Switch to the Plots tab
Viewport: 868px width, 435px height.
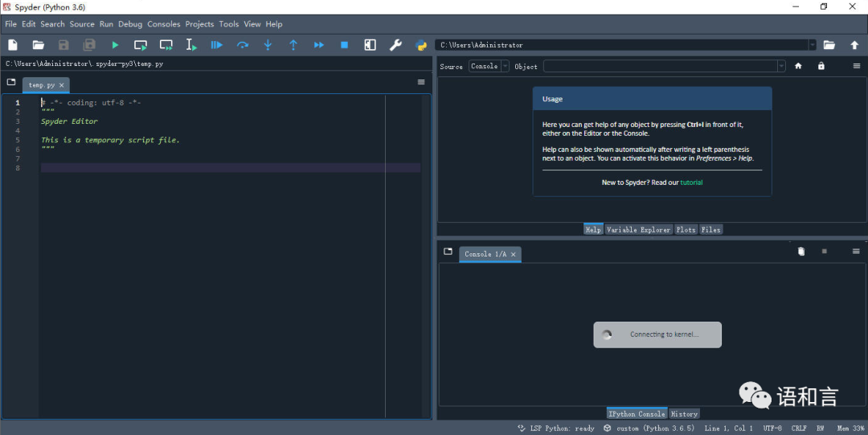coord(686,229)
